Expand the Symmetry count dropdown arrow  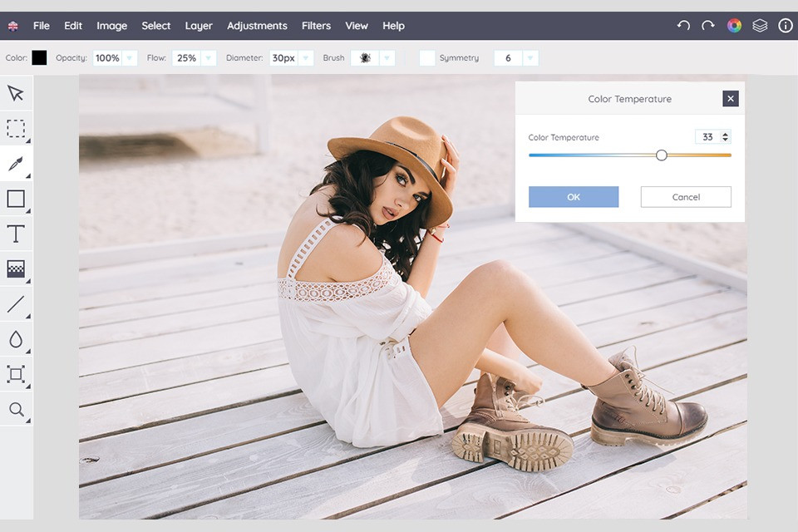(530, 58)
